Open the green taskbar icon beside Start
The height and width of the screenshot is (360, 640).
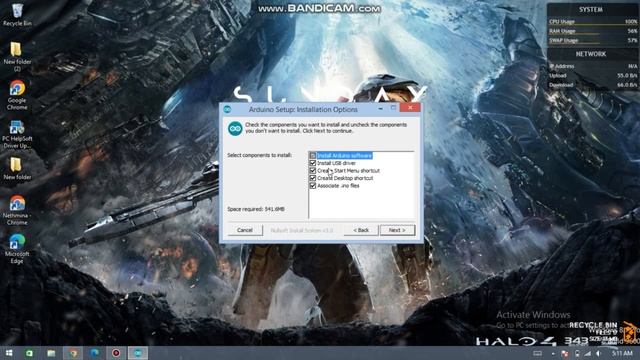pos(29,353)
